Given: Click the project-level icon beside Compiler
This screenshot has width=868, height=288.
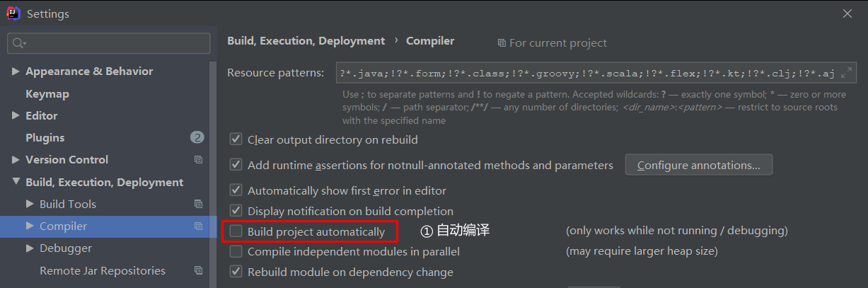Looking at the screenshot, I should [198, 226].
